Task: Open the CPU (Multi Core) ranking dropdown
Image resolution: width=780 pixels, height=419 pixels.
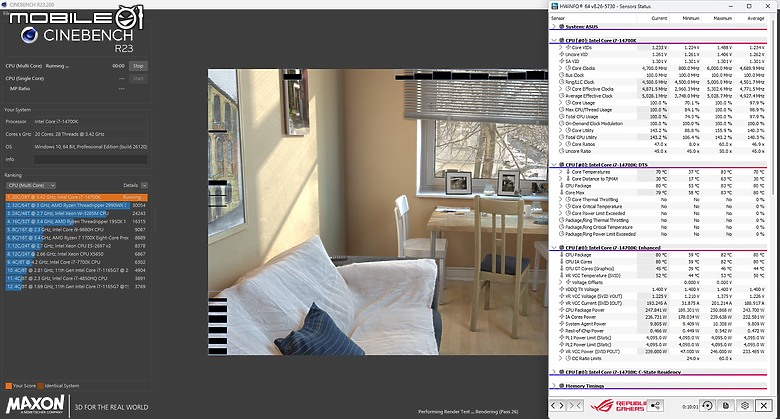Action: 31,185
